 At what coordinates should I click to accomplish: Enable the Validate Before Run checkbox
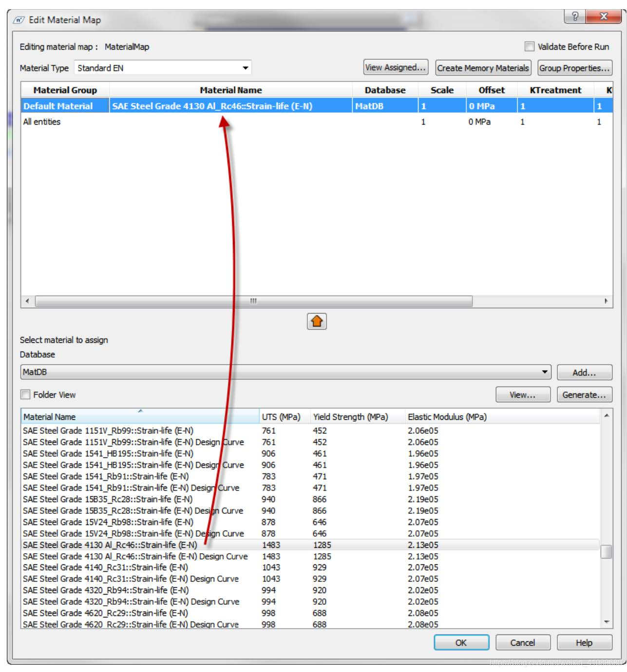tap(529, 46)
